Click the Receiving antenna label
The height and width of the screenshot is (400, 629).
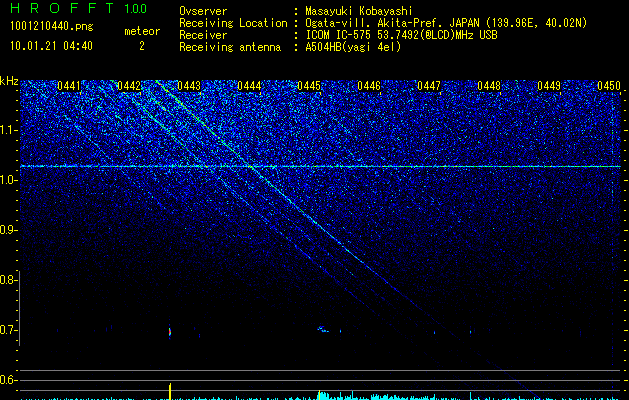pyautogui.click(x=230, y=47)
